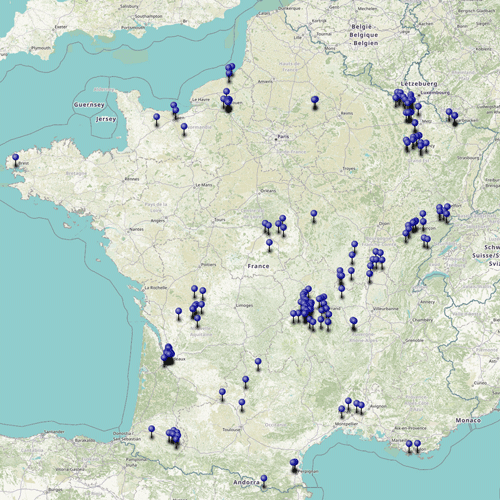This screenshot has height=500, width=500.
Task: Click the 'Limoges' city label
Action: (x=244, y=305)
